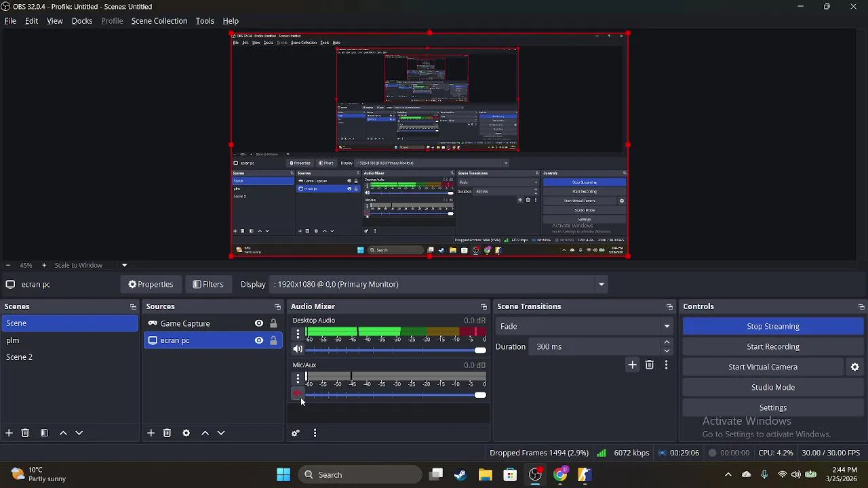Open Profile menu
Viewport: 868px width, 488px height.
coord(112,21)
